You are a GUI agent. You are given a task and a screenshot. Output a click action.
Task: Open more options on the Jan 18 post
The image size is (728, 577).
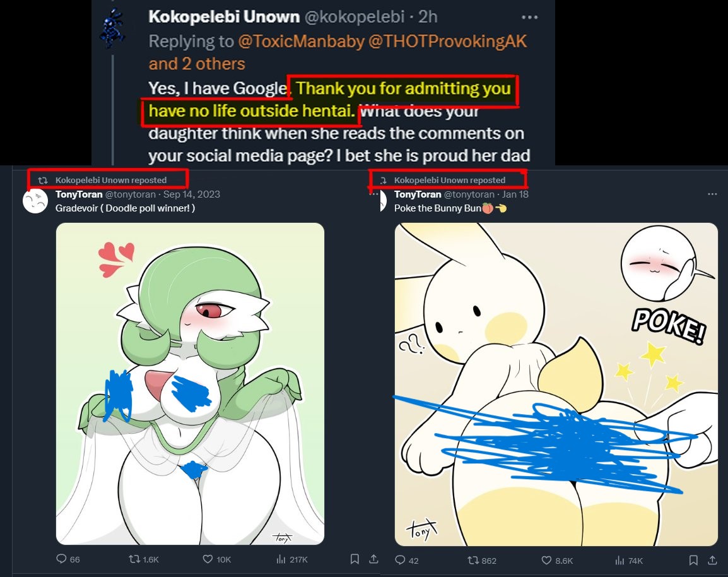pos(713,194)
